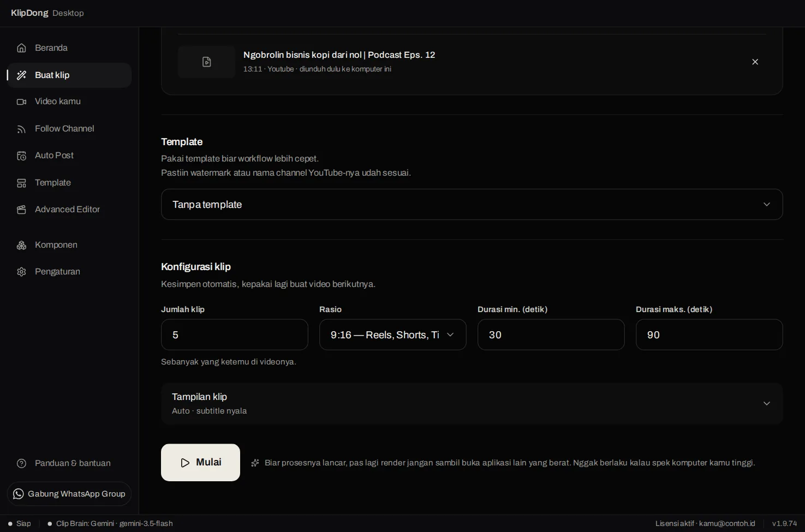Click the Durasi maks. (detik) field

point(709,334)
